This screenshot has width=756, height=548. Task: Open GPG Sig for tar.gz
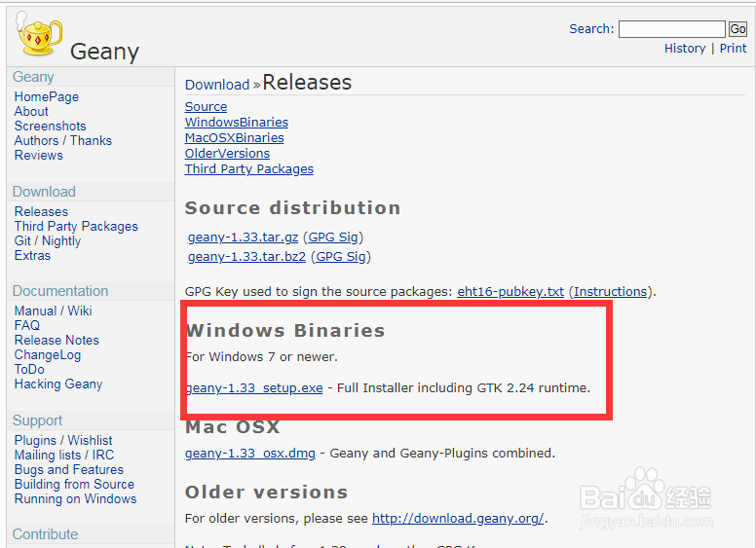(333, 237)
